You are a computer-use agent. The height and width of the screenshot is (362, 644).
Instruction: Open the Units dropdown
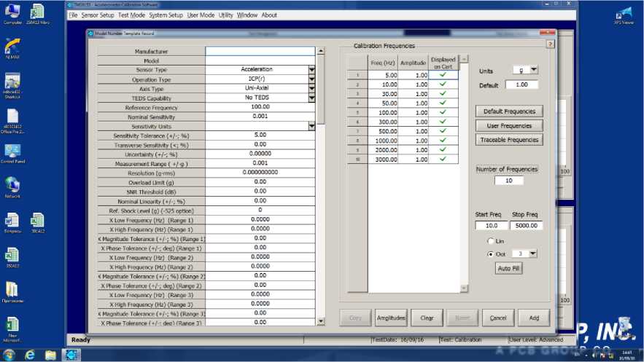click(x=533, y=70)
